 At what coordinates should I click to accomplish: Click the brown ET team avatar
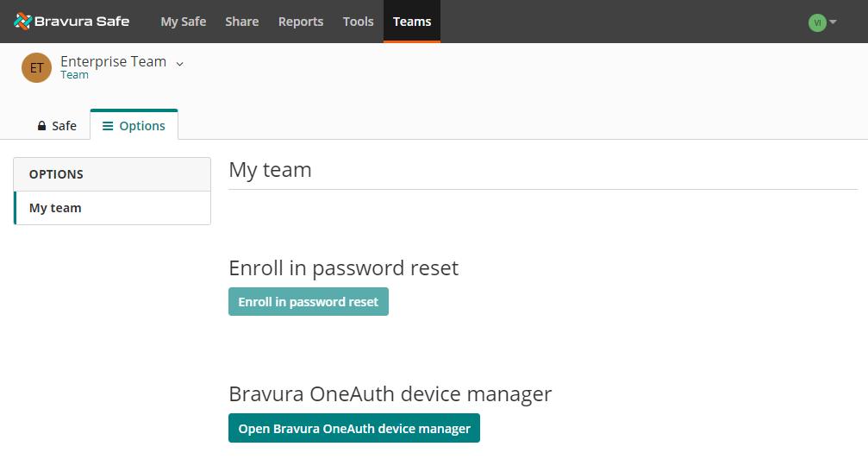point(36,68)
